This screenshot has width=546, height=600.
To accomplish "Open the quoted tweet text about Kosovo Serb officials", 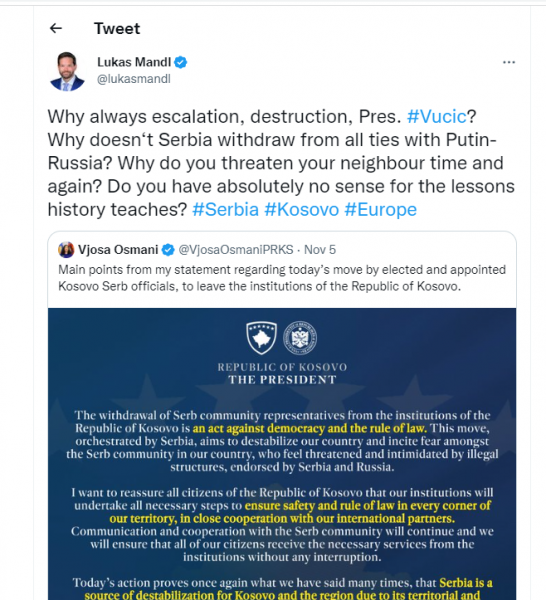I will pos(282,278).
